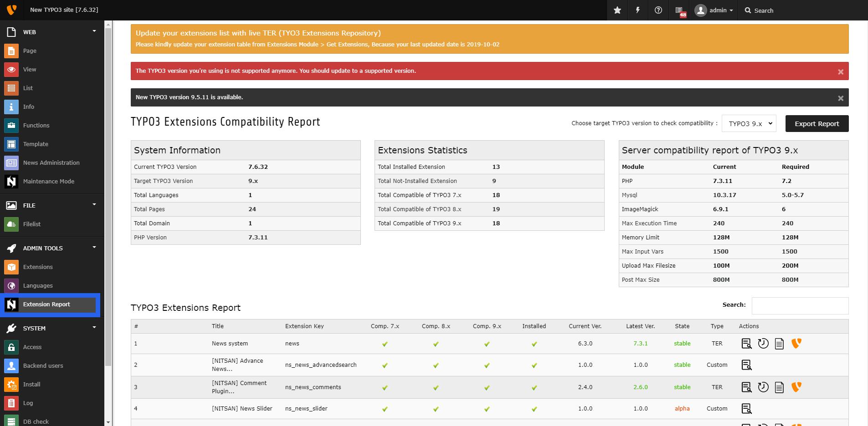Open the Functions module icon

(11, 125)
